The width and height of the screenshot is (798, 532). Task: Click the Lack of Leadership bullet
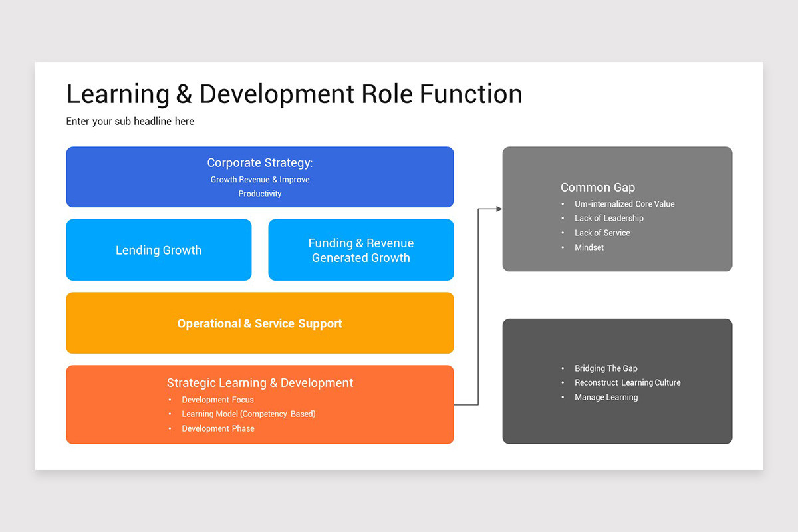tap(609, 218)
